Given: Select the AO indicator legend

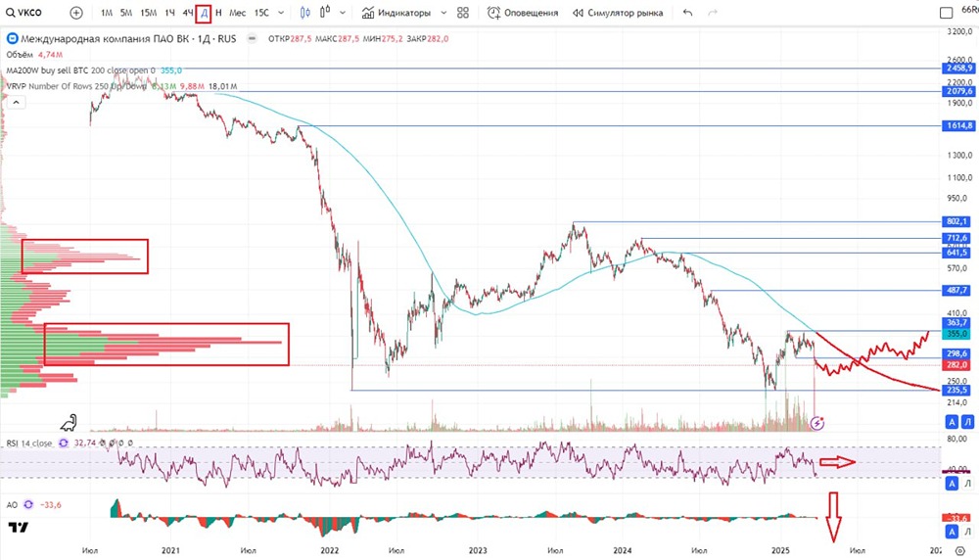Looking at the screenshot, I should point(12,504).
